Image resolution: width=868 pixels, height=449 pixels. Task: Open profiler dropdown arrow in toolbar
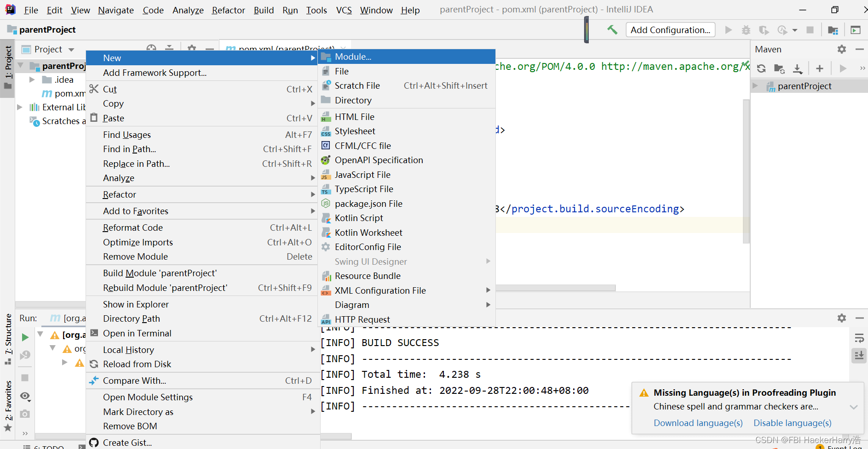794,30
